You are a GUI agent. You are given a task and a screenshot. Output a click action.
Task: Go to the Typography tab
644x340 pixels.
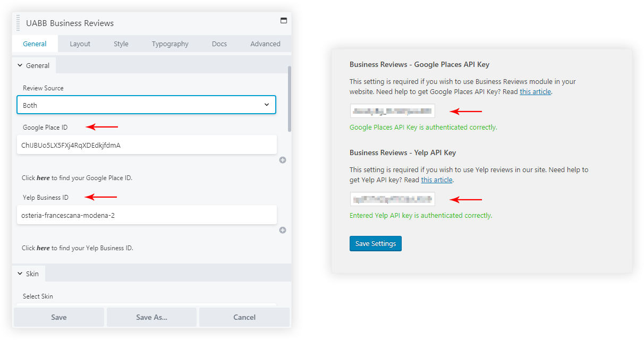tap(170, 44)
